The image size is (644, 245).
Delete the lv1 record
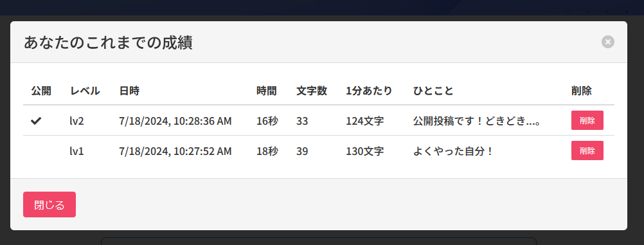(587, 150)
